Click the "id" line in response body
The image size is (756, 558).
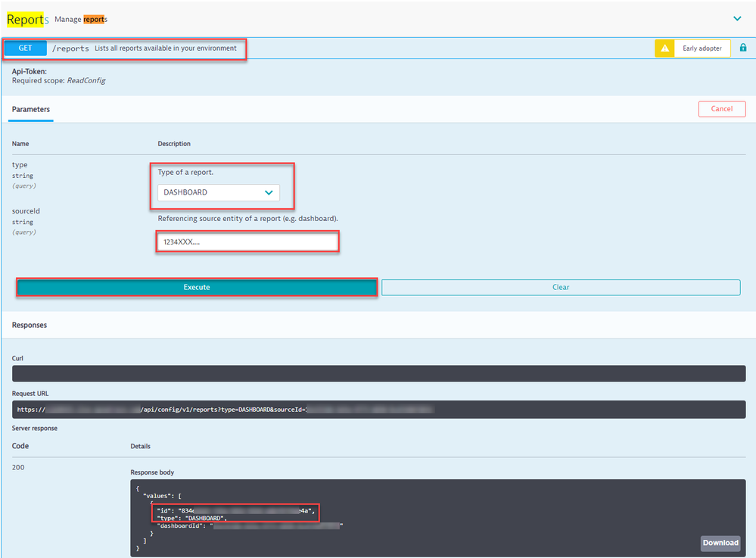coord(235,510)
